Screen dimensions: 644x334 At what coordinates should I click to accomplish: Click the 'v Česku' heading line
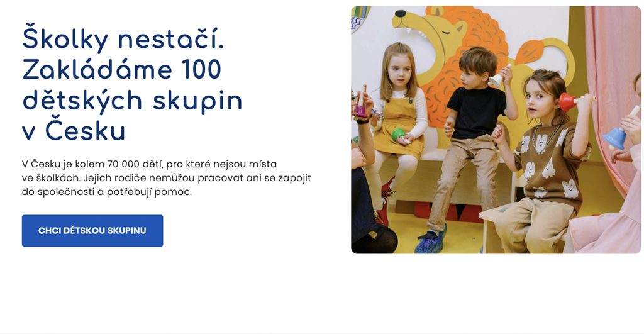tap(74, 131)
